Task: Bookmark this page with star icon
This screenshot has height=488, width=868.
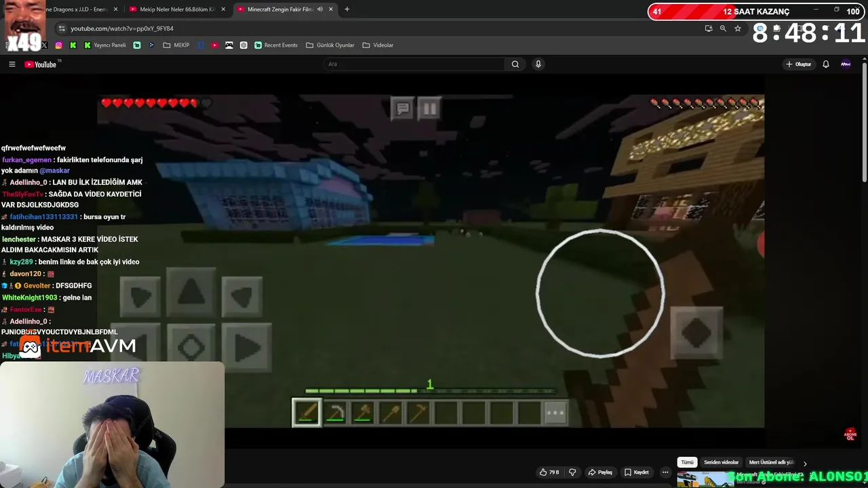Action: click(738, 28)
